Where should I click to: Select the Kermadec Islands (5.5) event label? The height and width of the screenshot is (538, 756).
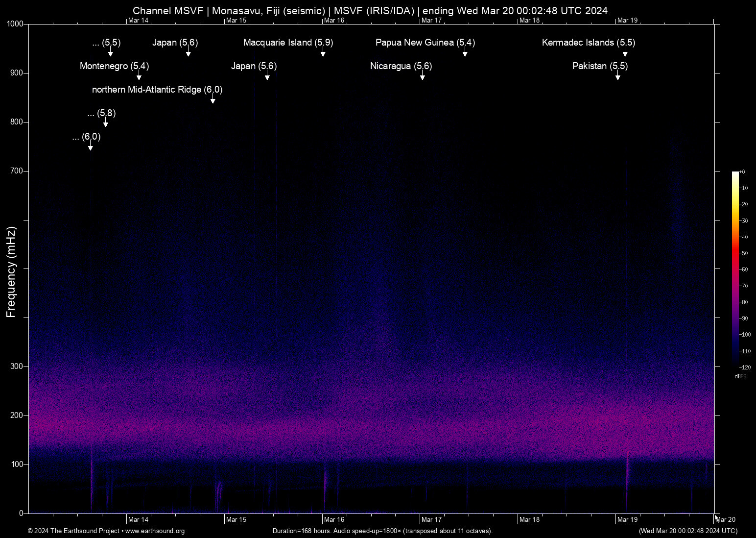click(588, 43)
